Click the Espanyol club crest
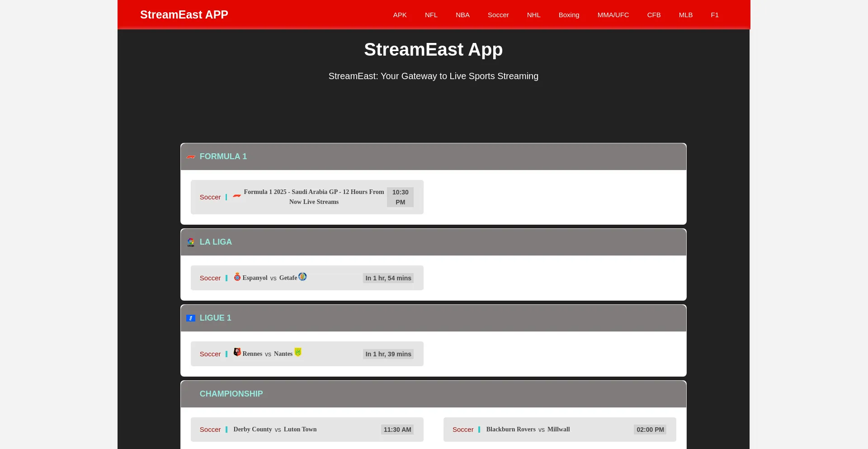The width and height of the screenshot is (868, 449). 237,277
